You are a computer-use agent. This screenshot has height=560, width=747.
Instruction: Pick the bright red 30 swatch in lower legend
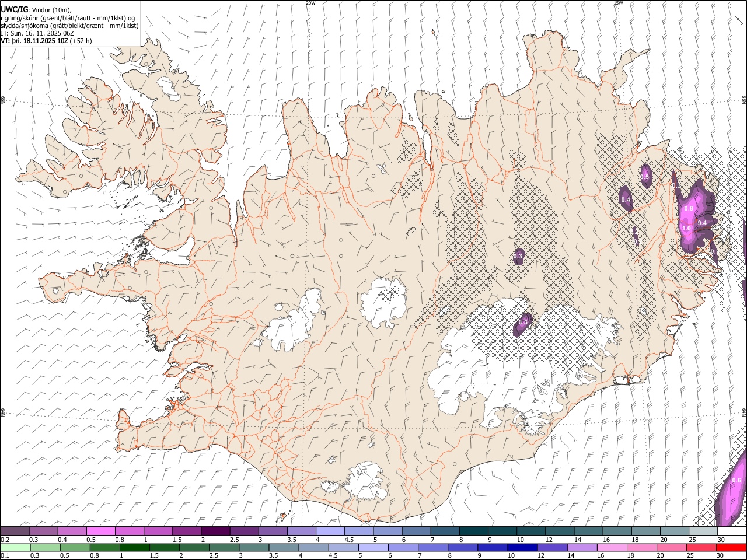(732, 547)
